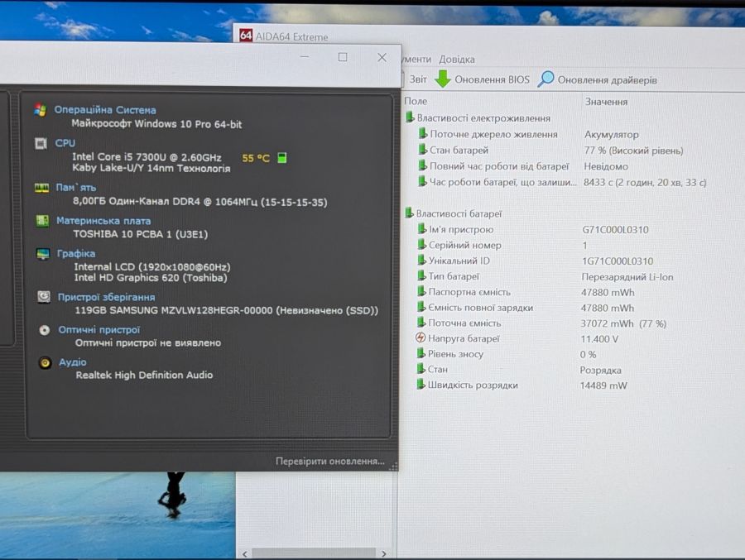The width and height of the screenshot is (745, 560).
Task: Click the monitor icon next to Графіка
Action: 43,254
